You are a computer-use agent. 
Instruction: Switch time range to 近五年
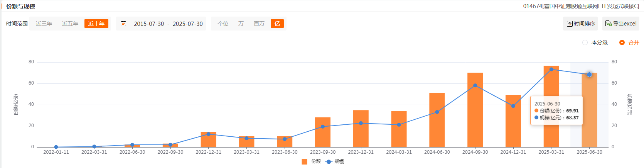[70, 24]
